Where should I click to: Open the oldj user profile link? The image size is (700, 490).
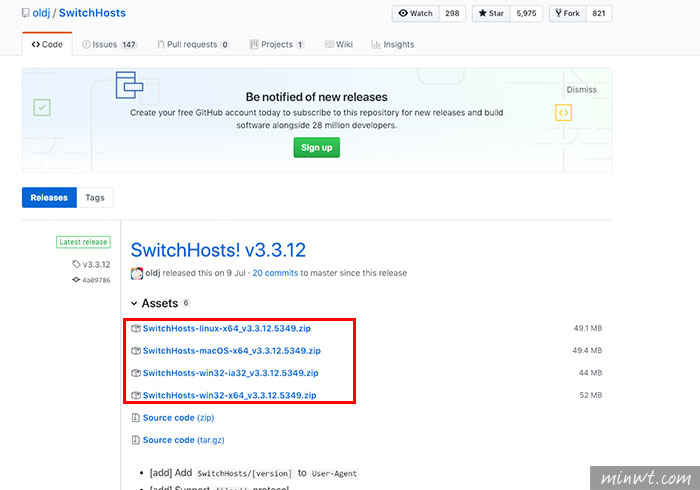[41, 13]
